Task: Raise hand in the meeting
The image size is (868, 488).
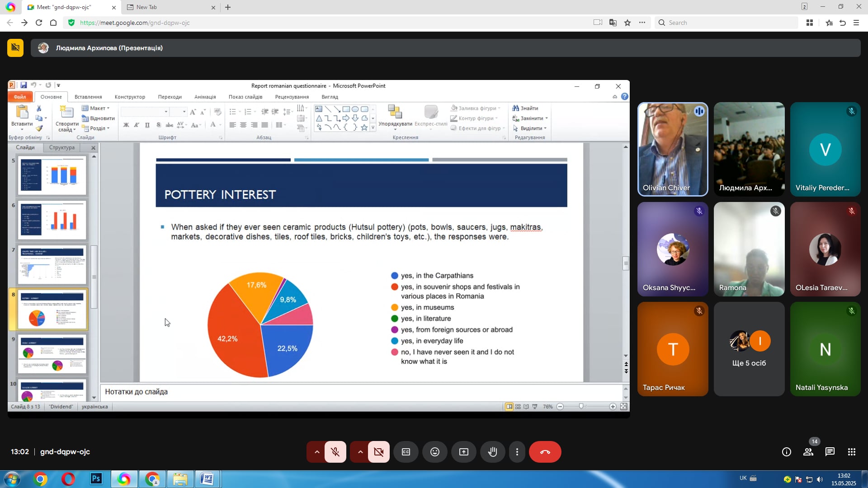Action: tap(493, 452)
